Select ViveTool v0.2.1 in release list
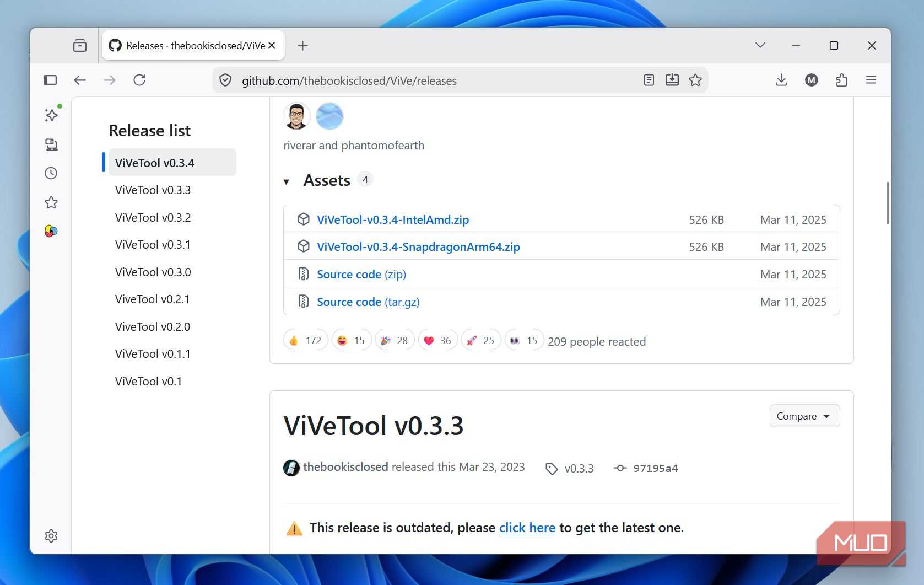Image resolution: width=924 pixels, height=585 pixels. coord(152,299)
